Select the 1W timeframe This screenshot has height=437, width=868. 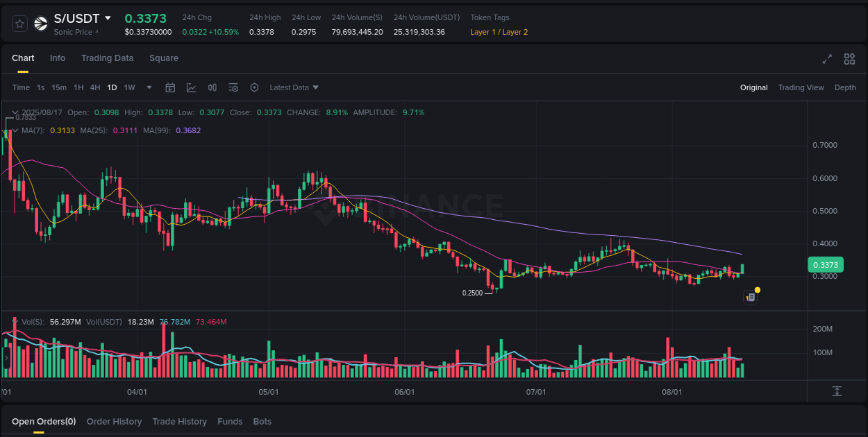click(x=129, y=87)
